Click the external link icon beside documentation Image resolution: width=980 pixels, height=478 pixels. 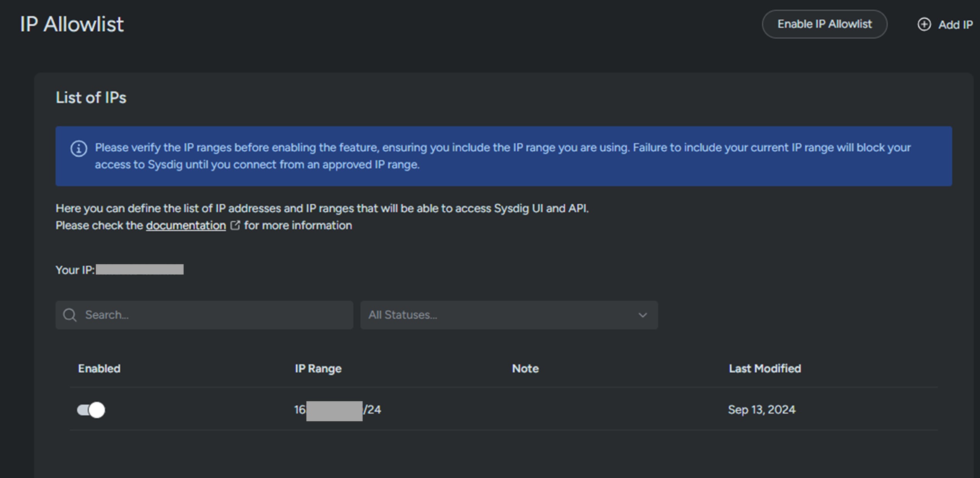[x=235, y=225]
